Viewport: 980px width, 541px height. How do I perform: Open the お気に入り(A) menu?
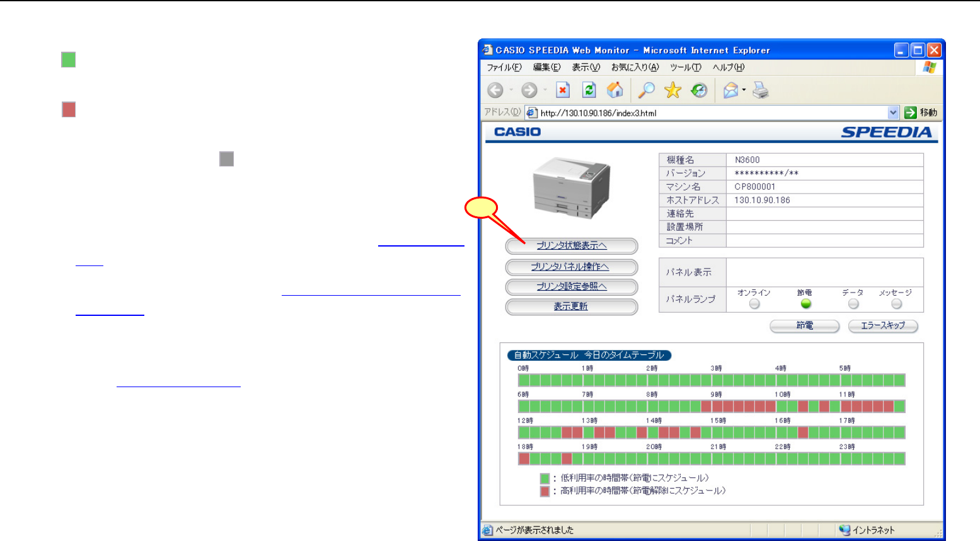coord(635,67)
